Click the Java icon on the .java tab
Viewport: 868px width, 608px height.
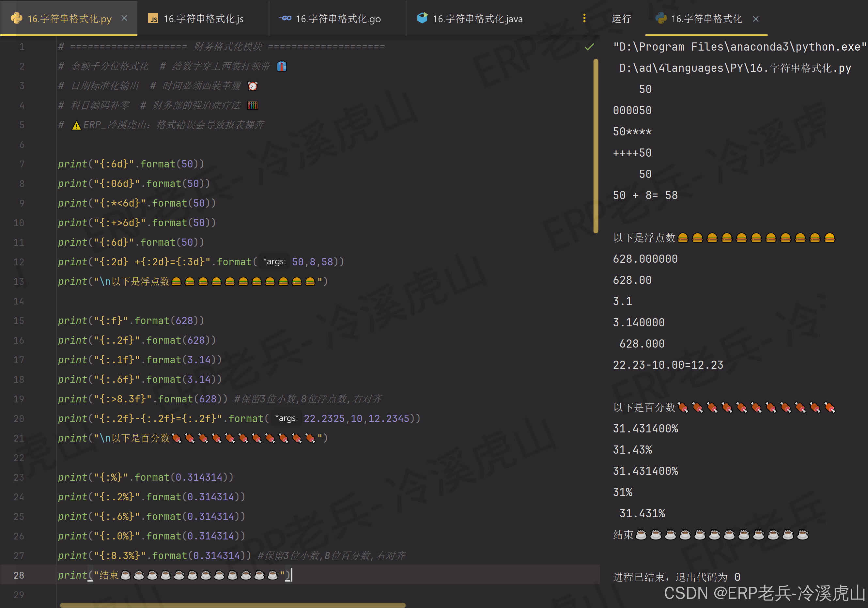[x=422, y=18]
